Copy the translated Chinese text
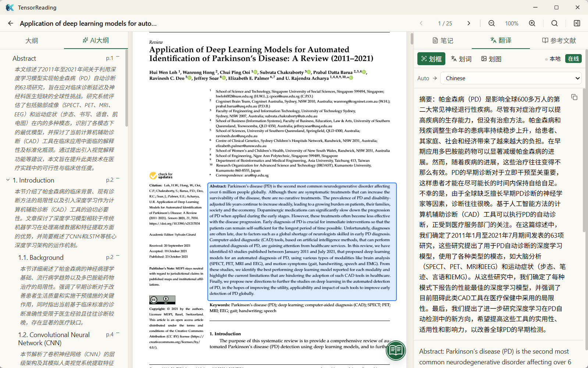 (574, 97)
